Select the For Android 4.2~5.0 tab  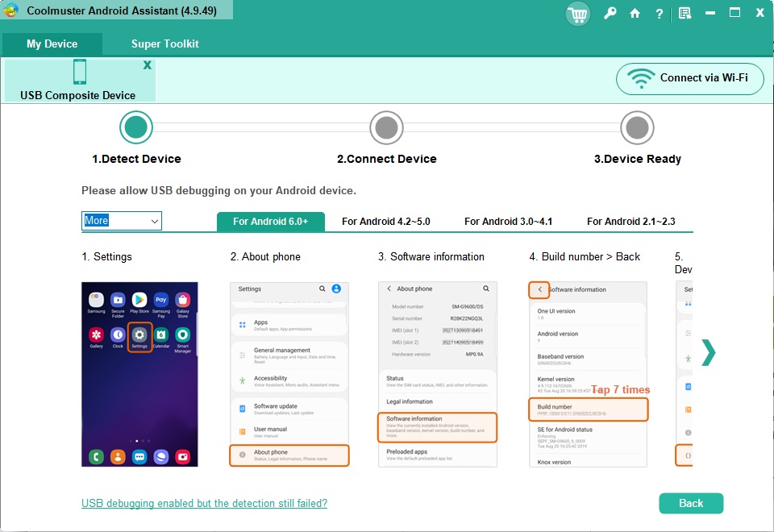386,222
